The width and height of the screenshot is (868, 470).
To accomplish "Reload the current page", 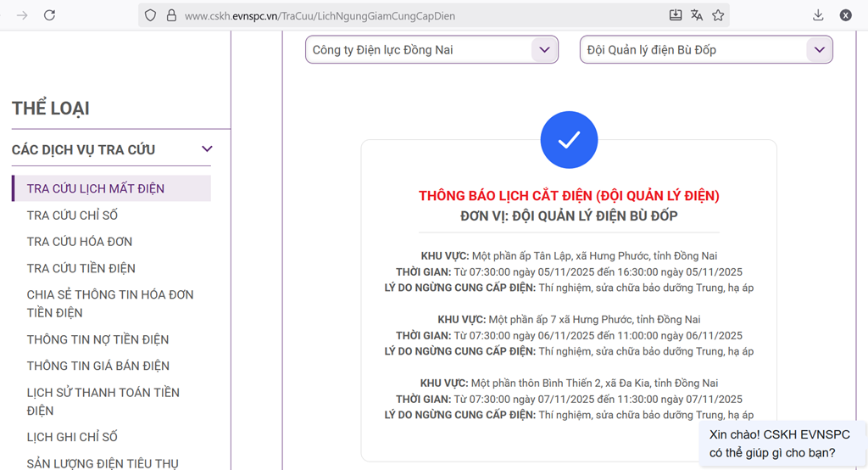I will [x=50, y=15].
